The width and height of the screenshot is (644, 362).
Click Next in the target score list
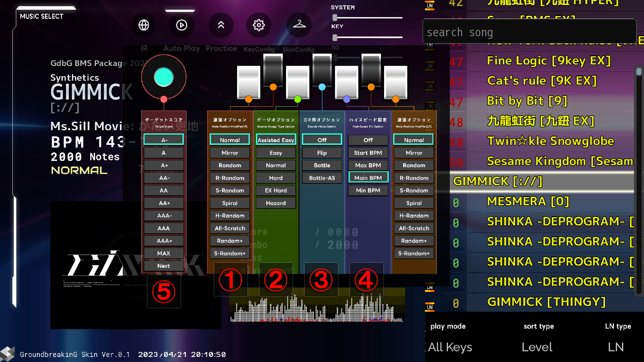tap(164, 266)
